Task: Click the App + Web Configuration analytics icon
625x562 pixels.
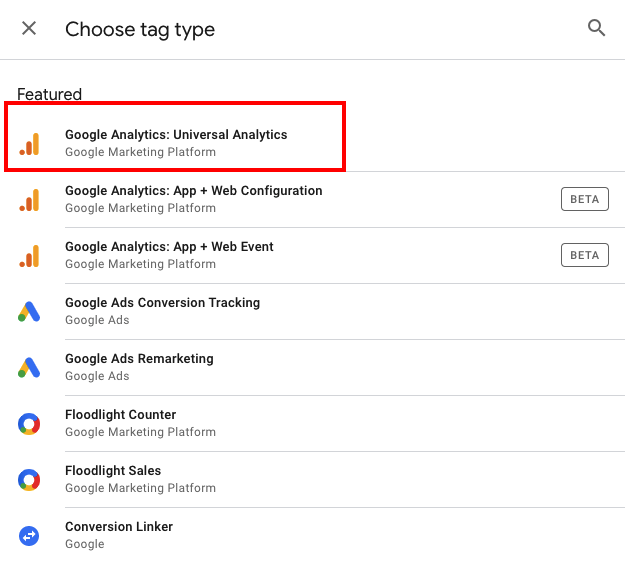Action: pos(29,200)
